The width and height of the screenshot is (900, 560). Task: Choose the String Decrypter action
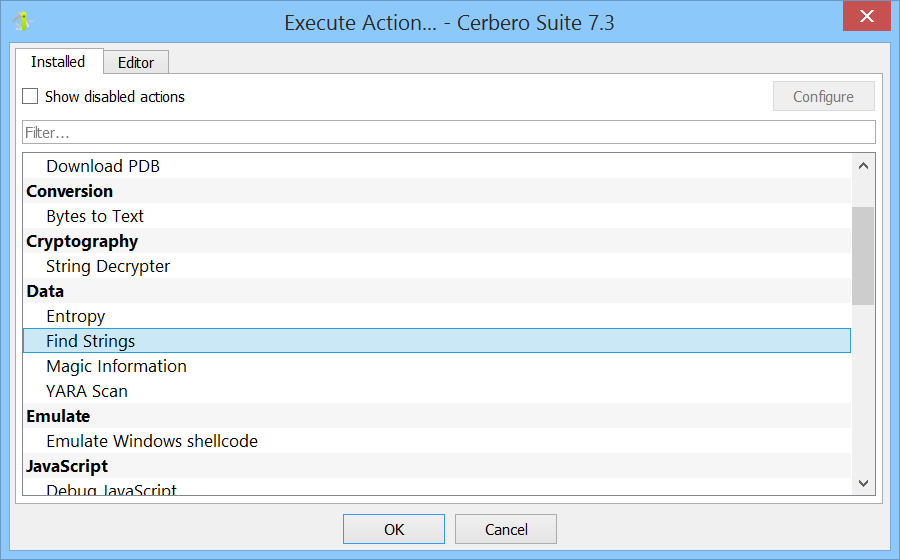tap(108, 266)
